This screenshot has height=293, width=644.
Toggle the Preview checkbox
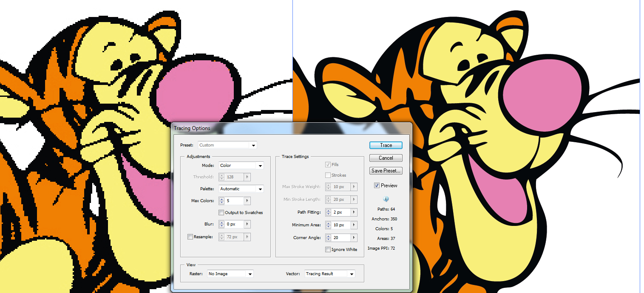click(x=377, y=186)
